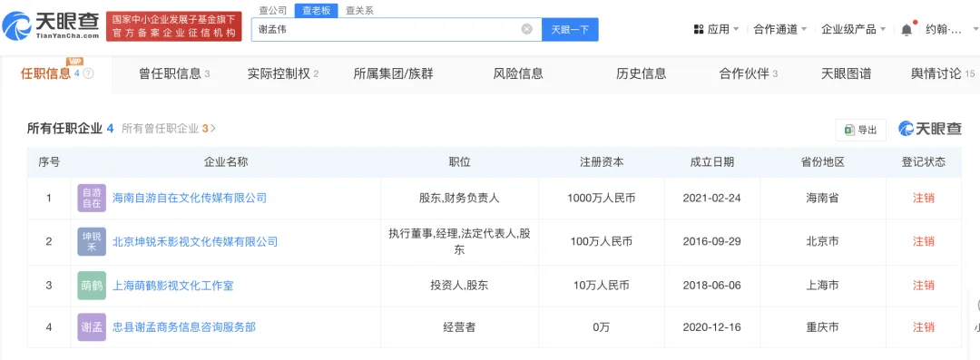Viewport: 980px width, 360px height.
Task: Click the 股东,财务负责人 position cell
Action: [x=459, y=198]
